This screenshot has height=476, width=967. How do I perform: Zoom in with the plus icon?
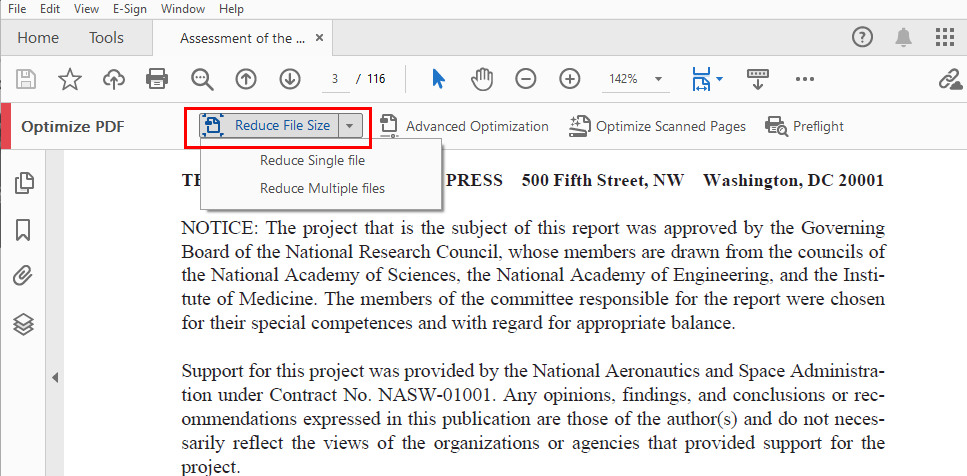click(x=570, y=79)
